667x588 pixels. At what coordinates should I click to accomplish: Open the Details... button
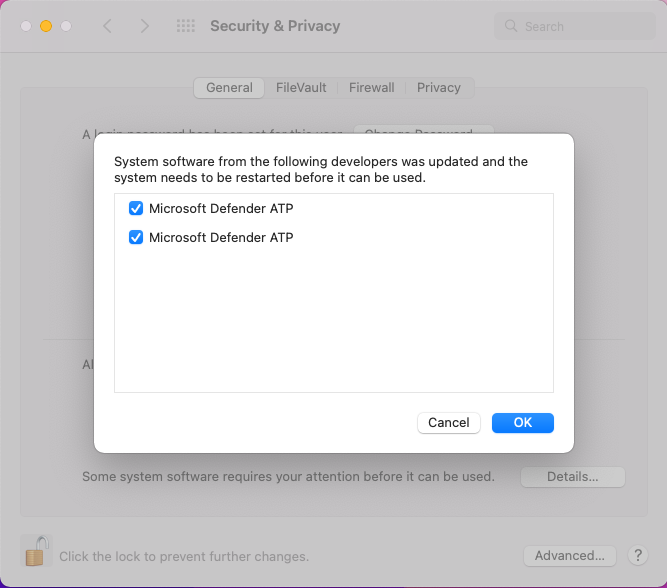coord(573,477)
